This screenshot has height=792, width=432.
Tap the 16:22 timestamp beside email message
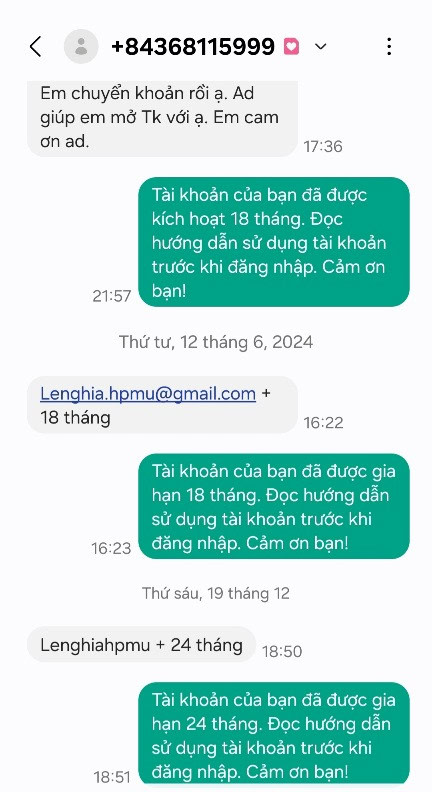323,422
